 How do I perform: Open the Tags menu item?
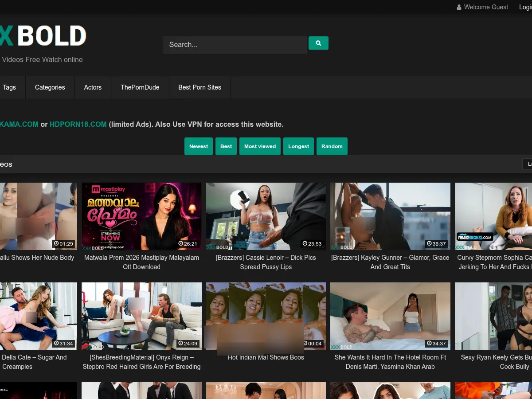pos(9,87)
